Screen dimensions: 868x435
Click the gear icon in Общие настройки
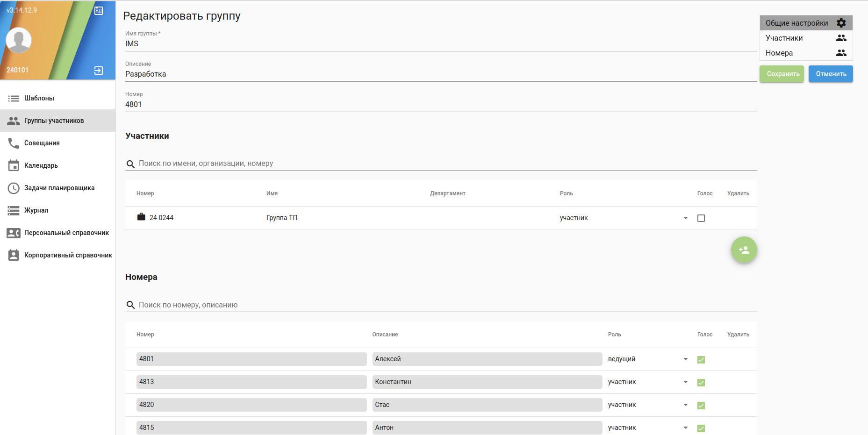point(841,23)
